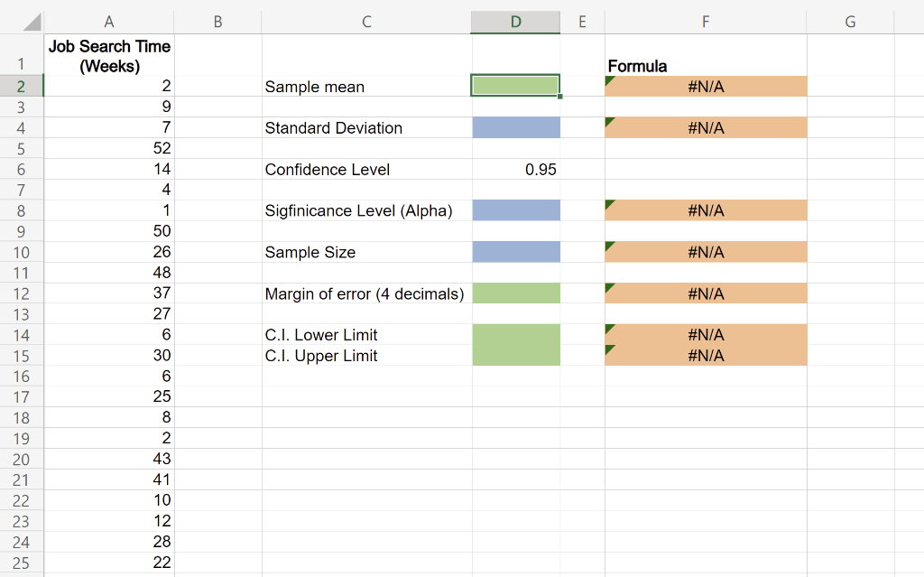Click the Job Search Time (Weeks) header cell
Image resolution: width=924 pixels, height=577 pixels.
109,55
